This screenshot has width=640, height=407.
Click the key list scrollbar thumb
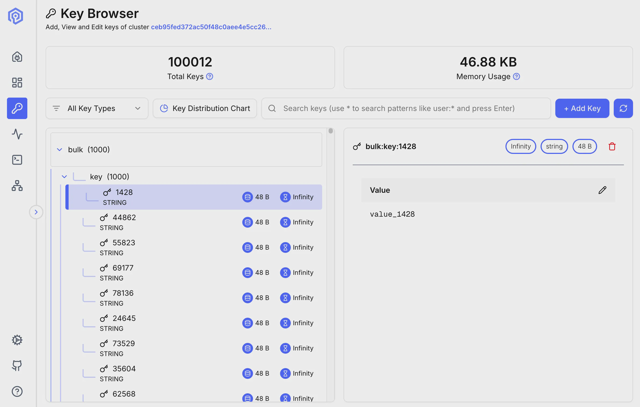[x=331, y=131]
